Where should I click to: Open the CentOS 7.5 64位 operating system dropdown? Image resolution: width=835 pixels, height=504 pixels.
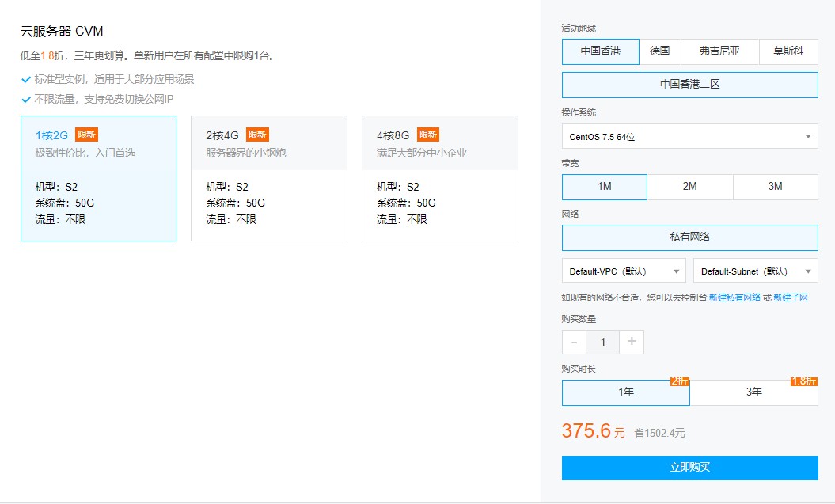pos(690,137)
